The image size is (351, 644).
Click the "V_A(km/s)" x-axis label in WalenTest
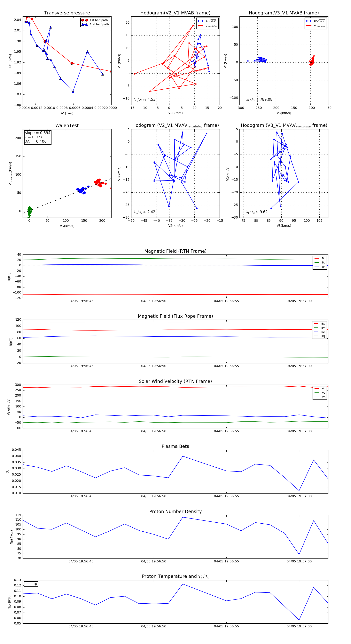[x=67, y=226]
